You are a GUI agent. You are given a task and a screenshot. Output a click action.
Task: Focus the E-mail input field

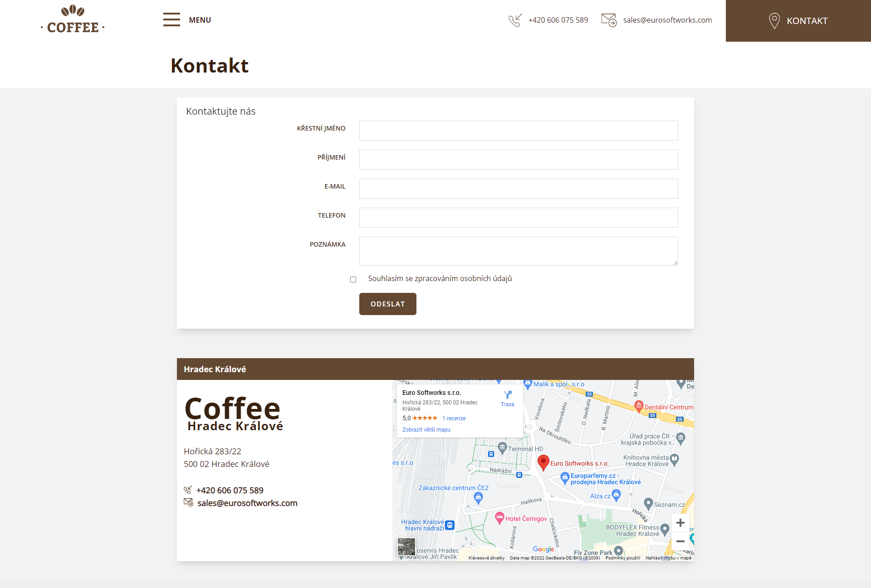pos(518,189)
